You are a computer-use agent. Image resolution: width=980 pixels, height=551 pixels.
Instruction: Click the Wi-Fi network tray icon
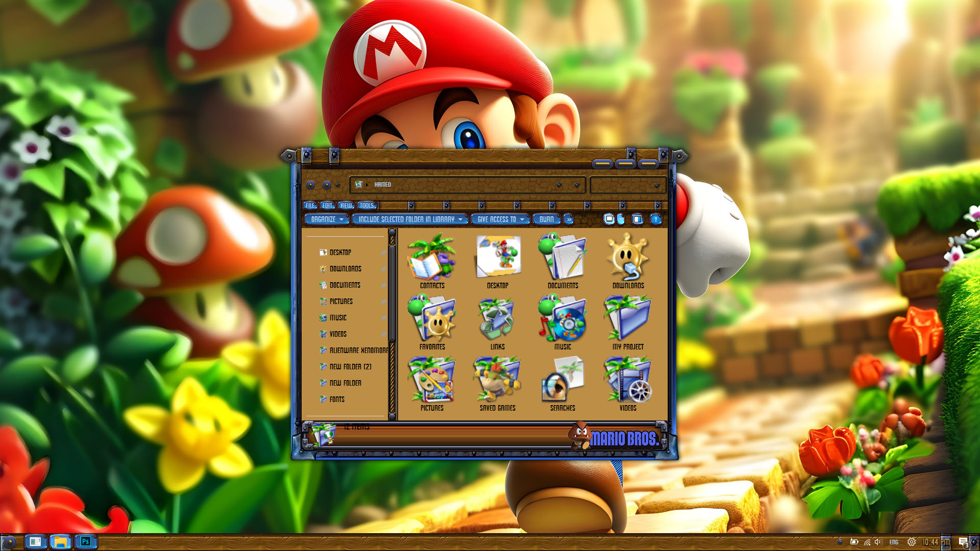[867, 542]
